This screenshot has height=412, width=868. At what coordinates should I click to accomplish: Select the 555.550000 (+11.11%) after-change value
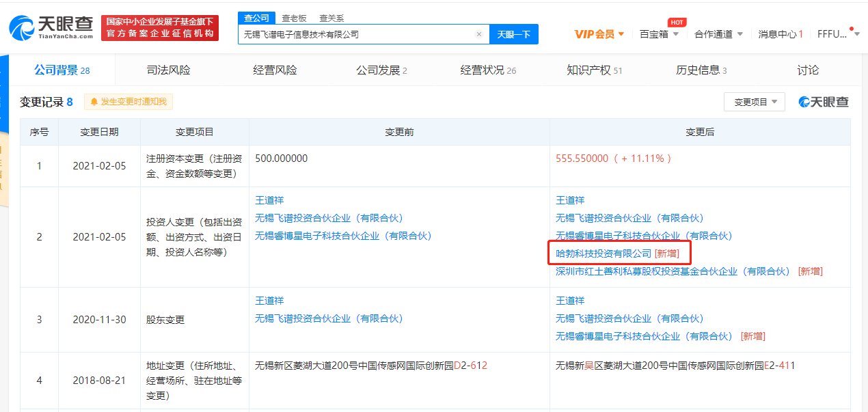tap(614, 159)
